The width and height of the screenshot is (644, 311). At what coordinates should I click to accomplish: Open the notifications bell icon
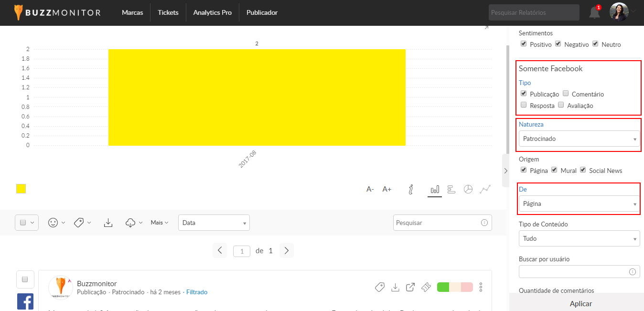tap(594, 13)
